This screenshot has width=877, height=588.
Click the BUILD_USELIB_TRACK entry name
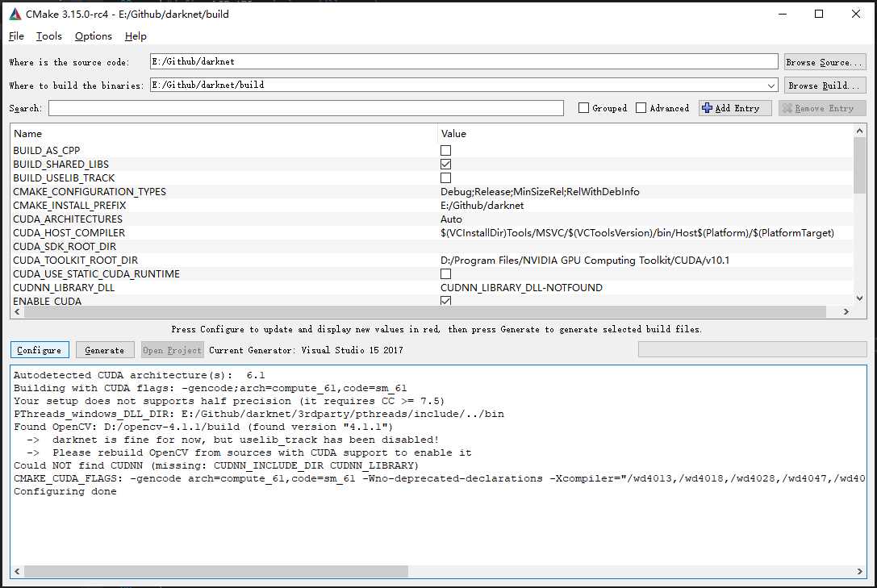tap(64, 177)
